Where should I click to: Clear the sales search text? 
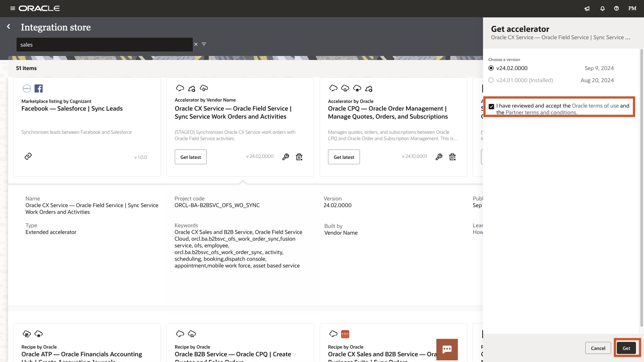[196, 44]
